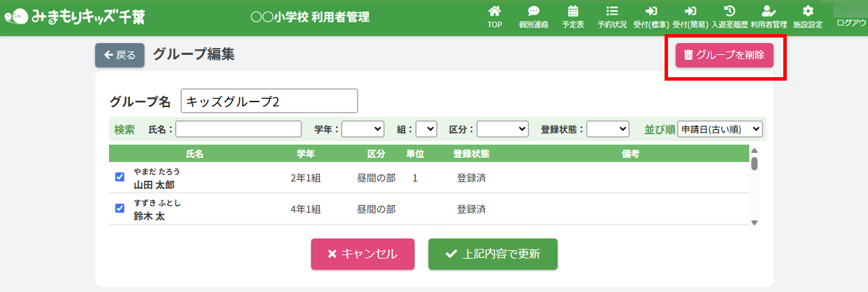Uncheck the 山田 太郎 checkbox
Viewport: 868px width, 292px height.
[x=119, y=177]
